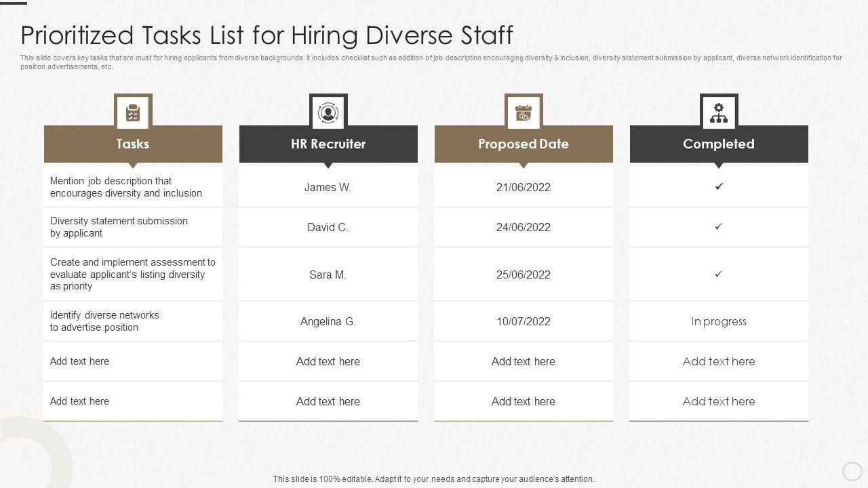The width and height of the screenshot is (868, 488).
Task: Select the In progress status cell
Action: [719, 321]
